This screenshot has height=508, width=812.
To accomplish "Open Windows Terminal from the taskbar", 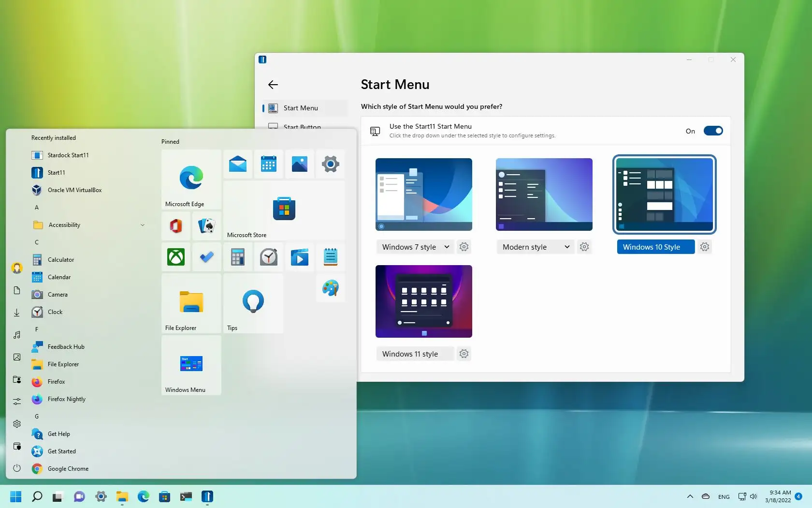I will [186, 497].
